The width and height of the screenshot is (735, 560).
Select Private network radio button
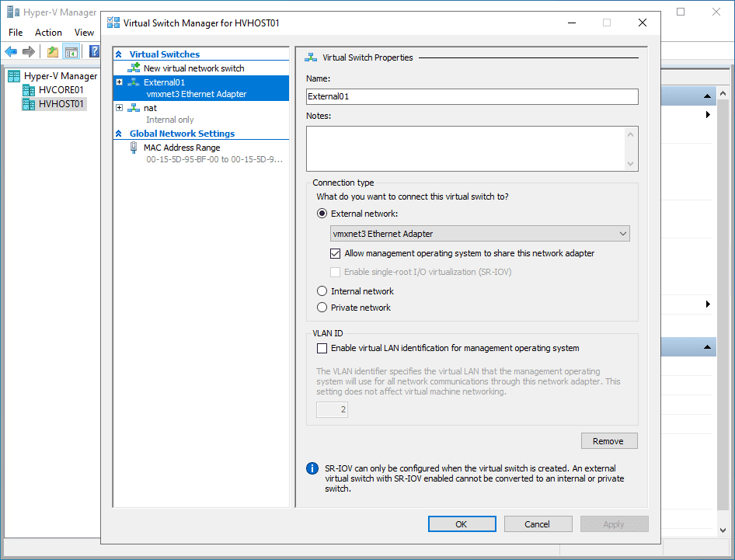pos(322,308)
